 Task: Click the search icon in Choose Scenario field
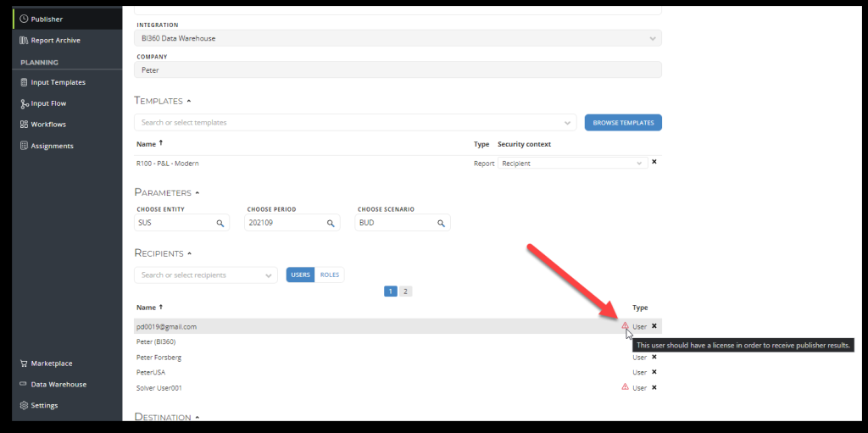click(441, 223)
